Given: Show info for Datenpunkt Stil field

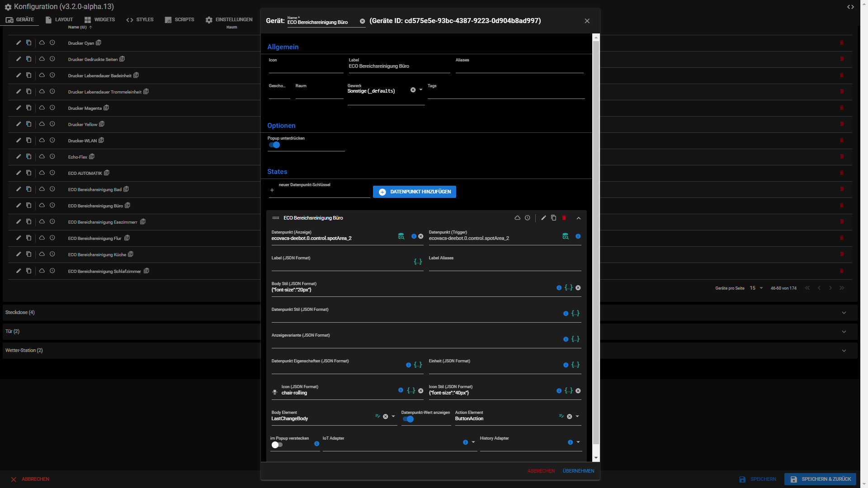Looking at the screenshot, I should coord(566,314).
